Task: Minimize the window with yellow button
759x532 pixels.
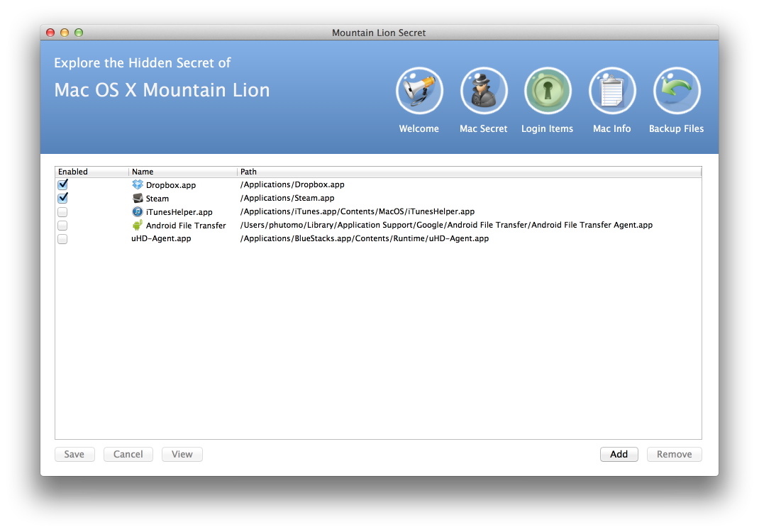Action: click(65, 33)
